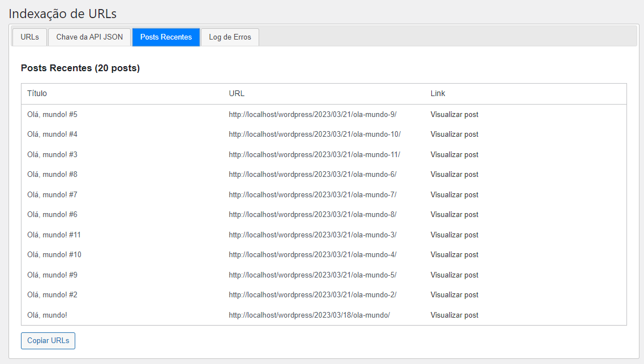Open Visualizar post for Olá, mundo! #4
The width and height of the screenshot is (644, 364).
454,134
